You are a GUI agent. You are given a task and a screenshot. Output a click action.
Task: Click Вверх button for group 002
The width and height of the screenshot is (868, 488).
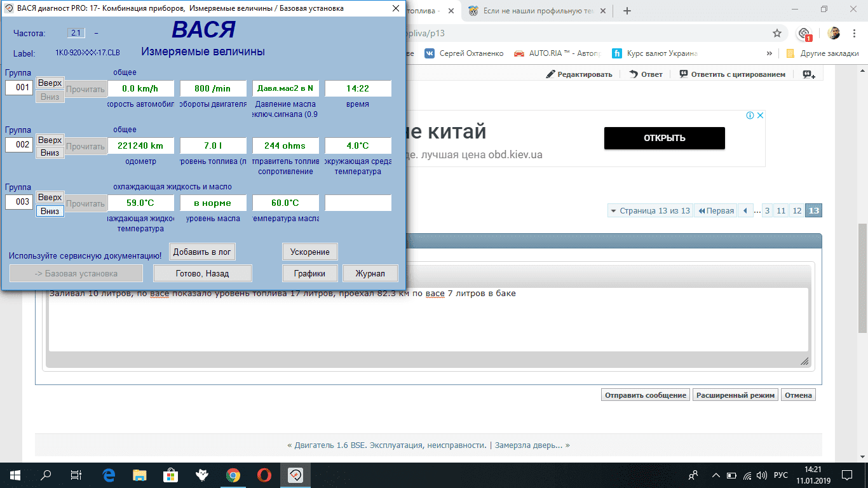[50, 140]
